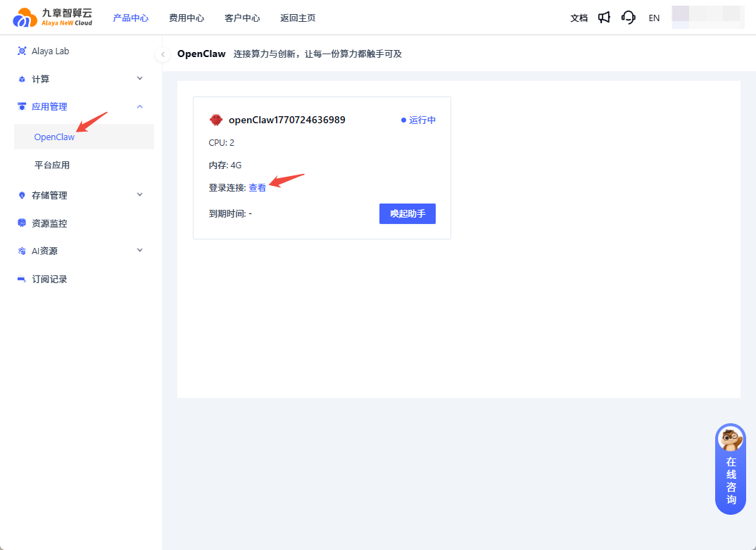Image resolution: width=756 pixels, height=550 pixels.
Task: Collapse the 应用管理 menu chevron
Action: tap(140, 106)
